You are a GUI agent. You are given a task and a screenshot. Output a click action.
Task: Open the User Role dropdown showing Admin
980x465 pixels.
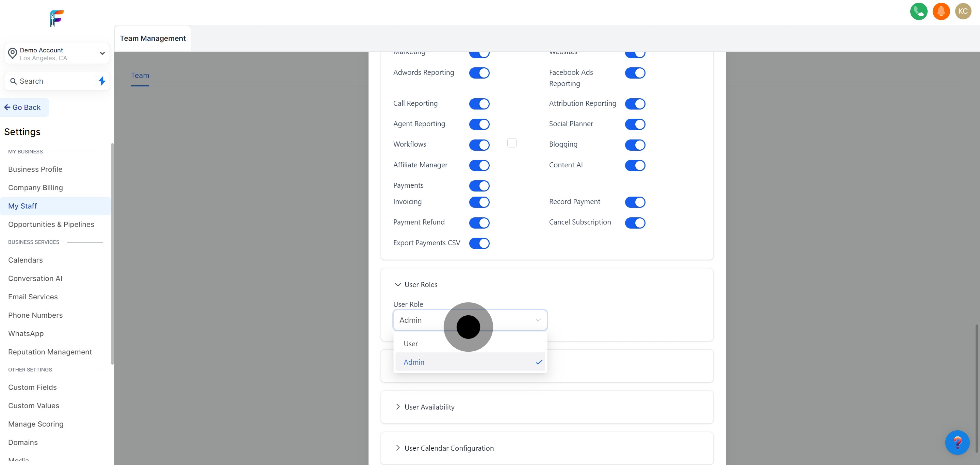pos(470,320)
